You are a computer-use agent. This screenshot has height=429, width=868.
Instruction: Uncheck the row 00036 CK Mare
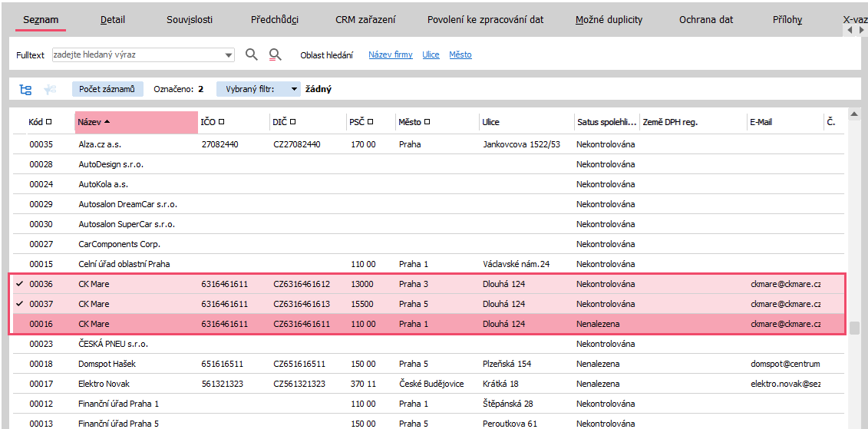point(19,284)
